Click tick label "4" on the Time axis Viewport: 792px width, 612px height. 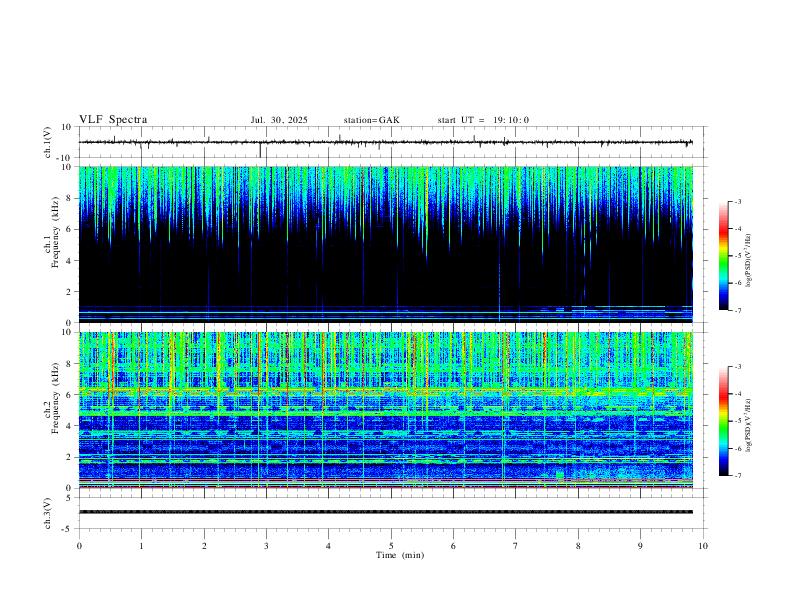329,546
